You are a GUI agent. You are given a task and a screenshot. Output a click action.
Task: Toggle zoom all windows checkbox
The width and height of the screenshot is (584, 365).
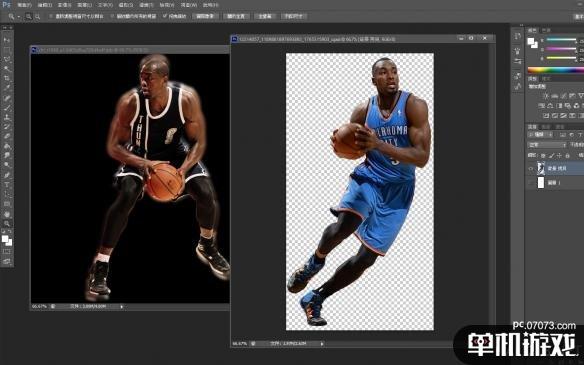[112, 16]
